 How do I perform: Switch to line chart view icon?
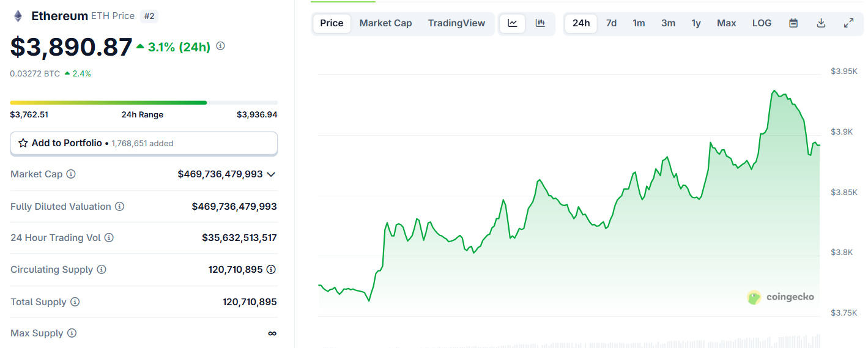click(x=513, y=23)
